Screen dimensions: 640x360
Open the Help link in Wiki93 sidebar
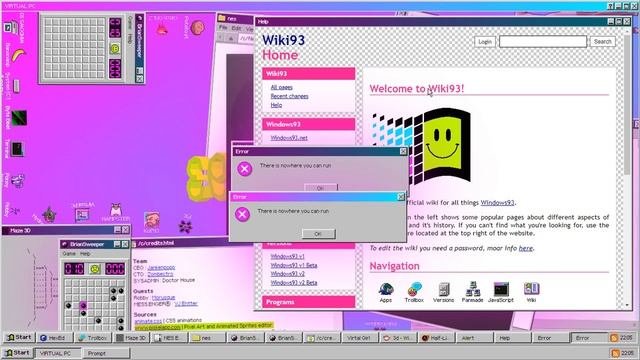[276, 105]
